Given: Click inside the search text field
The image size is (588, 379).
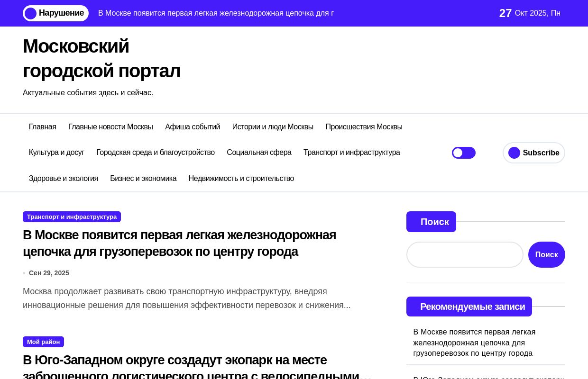Looking at the screenshot, I should click(465, 255).
